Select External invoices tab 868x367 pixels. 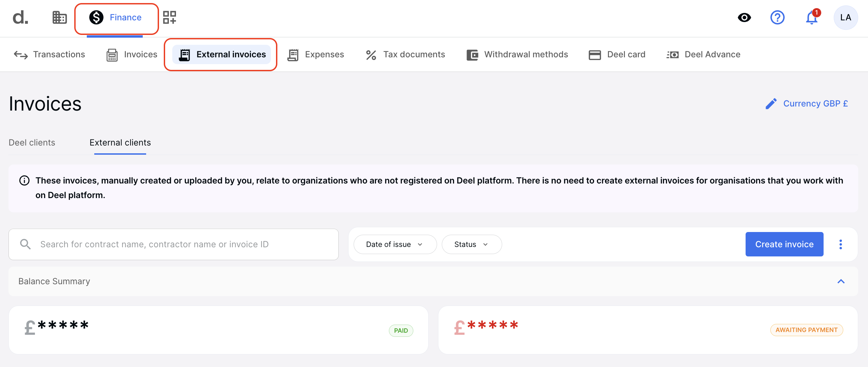[x=222, y=54]
